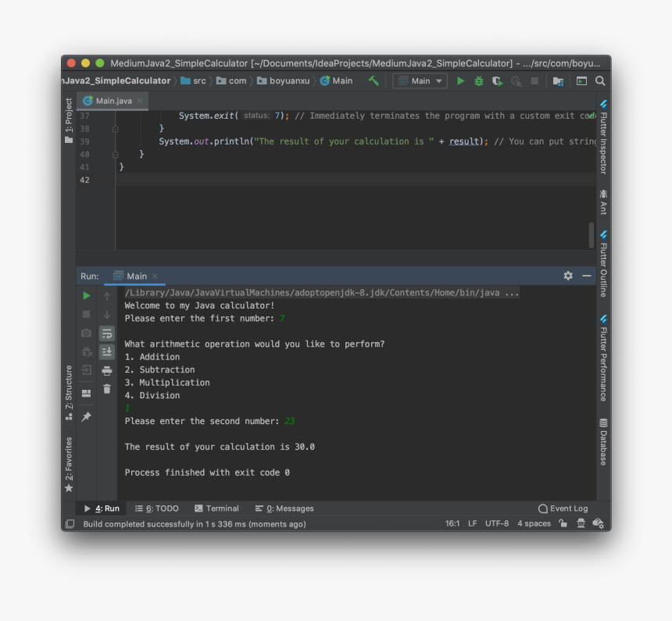Open the 6: TODO tool tab
This screenshot has width=672, height=621.
[156, 509]
